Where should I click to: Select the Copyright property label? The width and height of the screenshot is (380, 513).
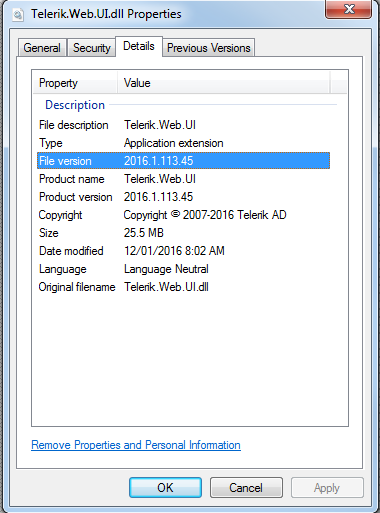[x=60, y=215]
